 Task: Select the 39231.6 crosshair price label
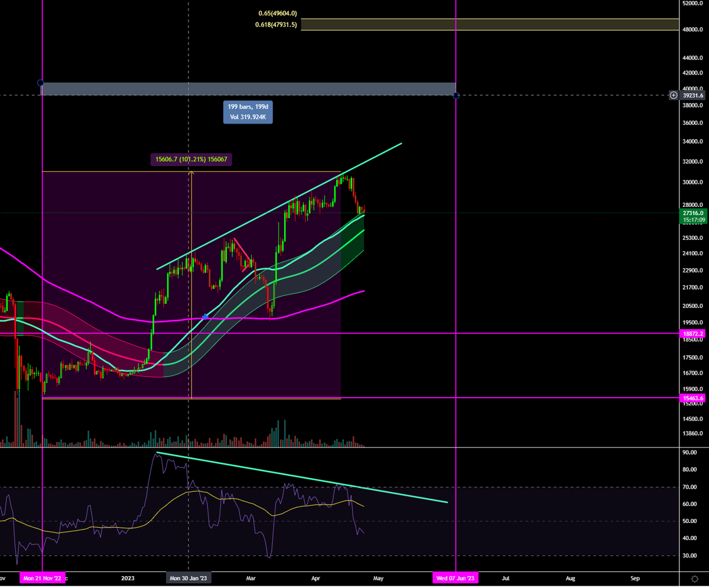tap(693, 95)
